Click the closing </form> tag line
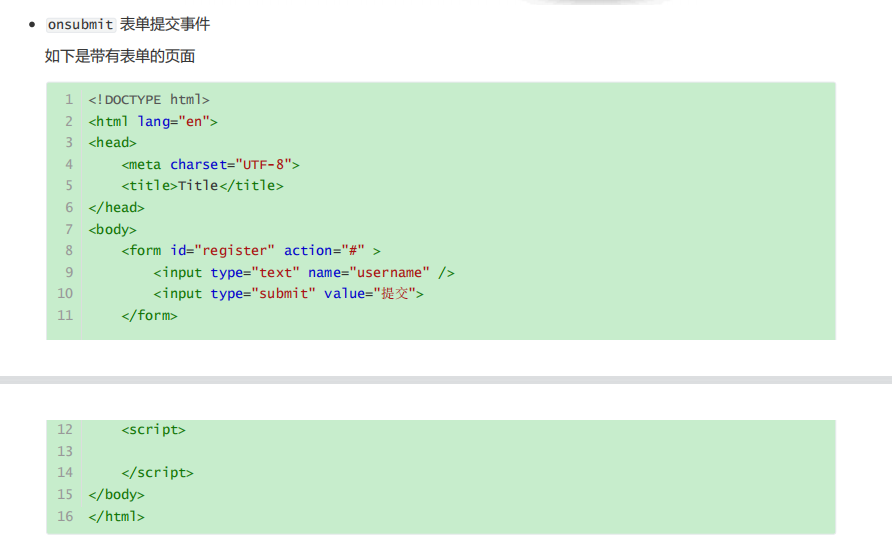The image size is (892, 535). (x=150, y=315)
